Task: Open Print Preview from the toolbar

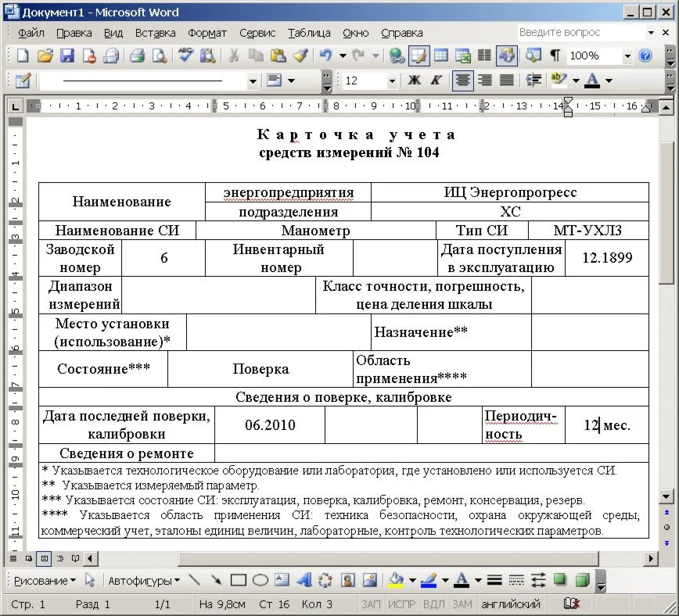Action: point(160,56)
